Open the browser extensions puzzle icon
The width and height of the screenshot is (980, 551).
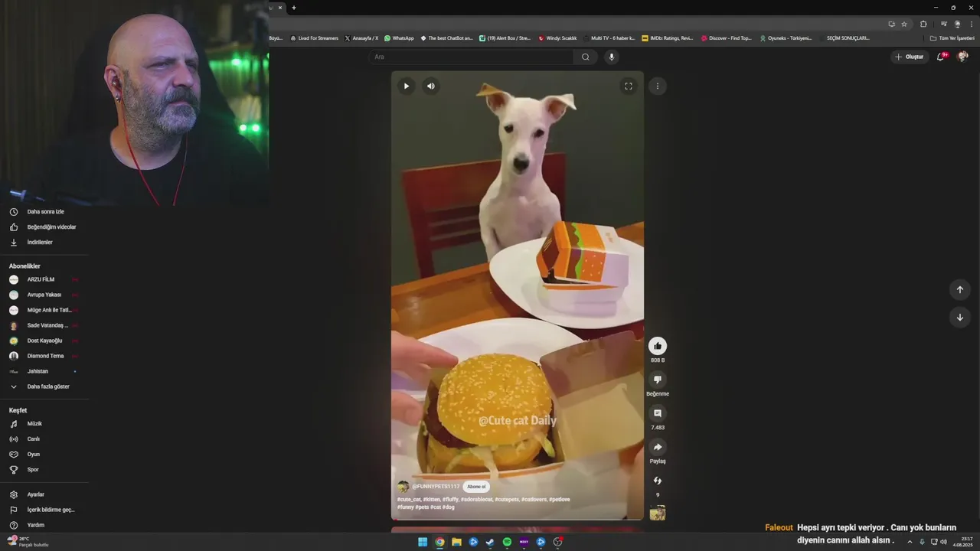tap(923, 24)
